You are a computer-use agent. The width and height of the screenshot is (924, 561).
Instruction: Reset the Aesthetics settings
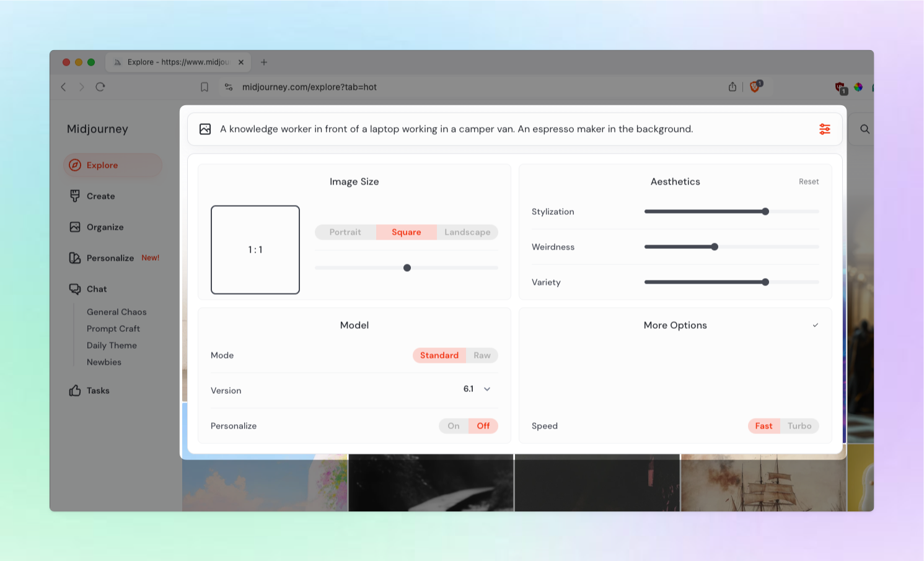[809, 181]
